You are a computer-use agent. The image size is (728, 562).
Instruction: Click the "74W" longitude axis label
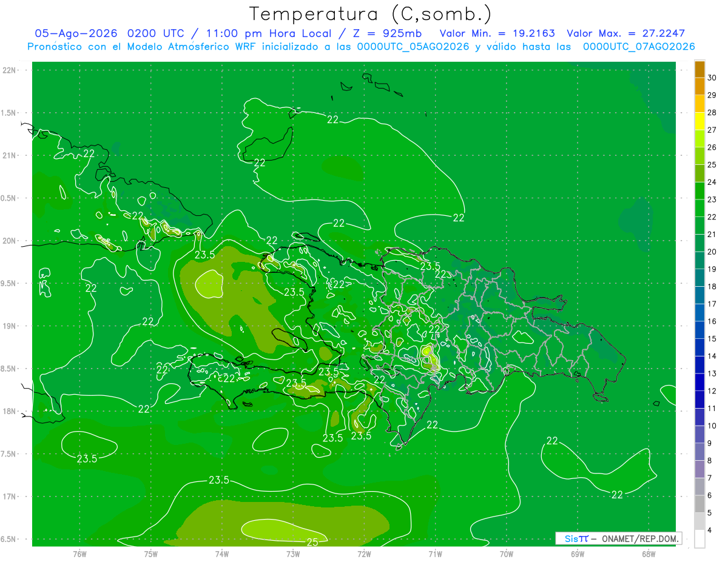pos(222,554)
